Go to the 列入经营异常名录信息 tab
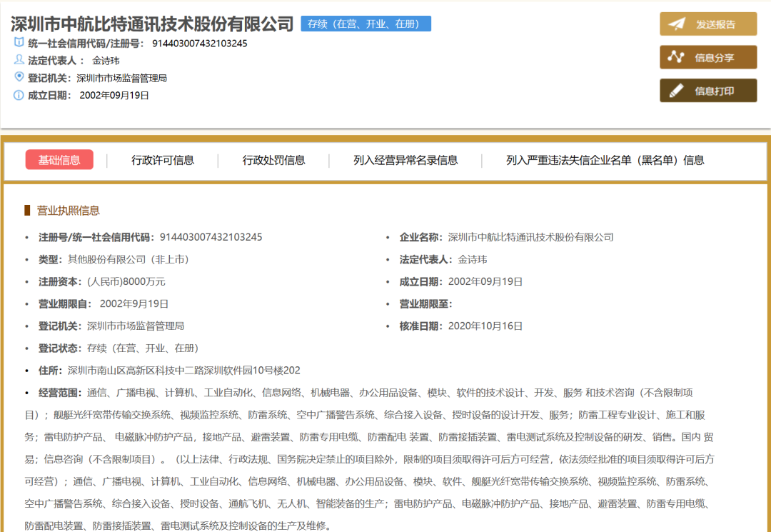The image size is (771, 532). click(405, 160)
